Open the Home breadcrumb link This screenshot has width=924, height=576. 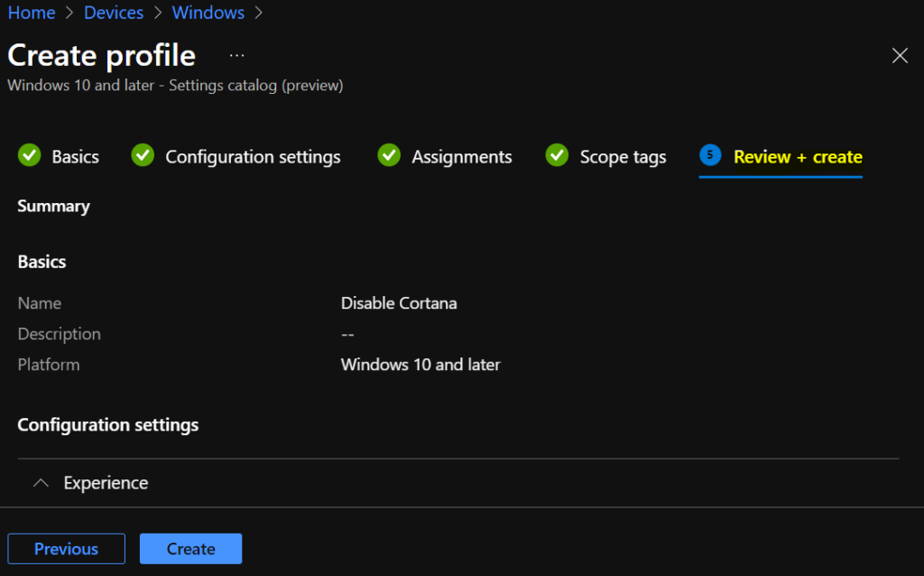pos(32,13)
